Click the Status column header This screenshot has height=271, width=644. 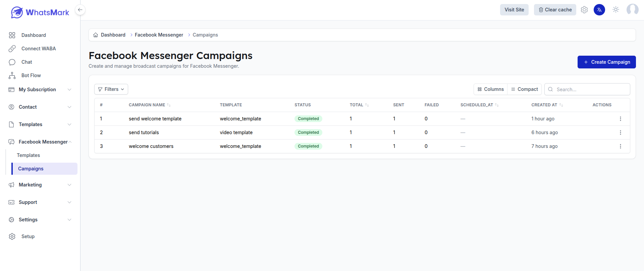(x=303, y=105)
